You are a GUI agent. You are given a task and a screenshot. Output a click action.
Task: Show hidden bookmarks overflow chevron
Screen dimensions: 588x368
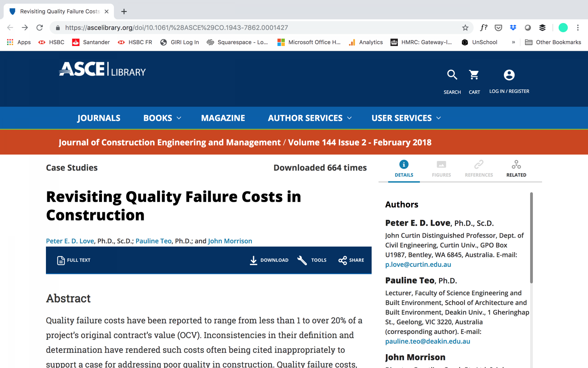tap(514, 42)
